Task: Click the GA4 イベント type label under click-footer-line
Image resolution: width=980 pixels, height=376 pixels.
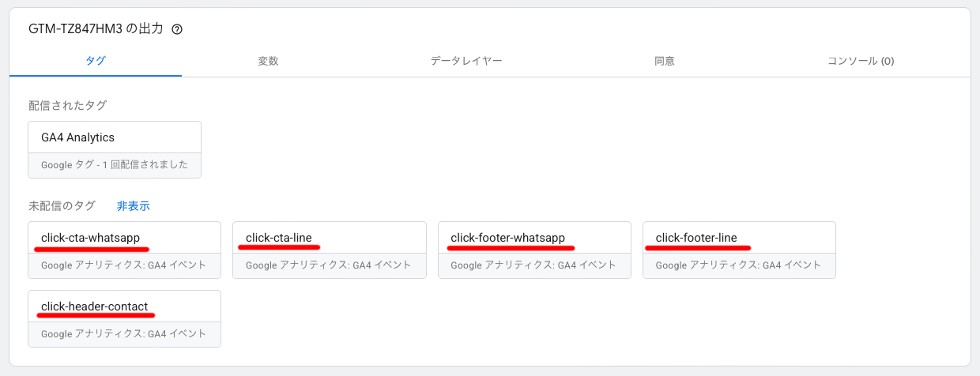Action: 739,265
